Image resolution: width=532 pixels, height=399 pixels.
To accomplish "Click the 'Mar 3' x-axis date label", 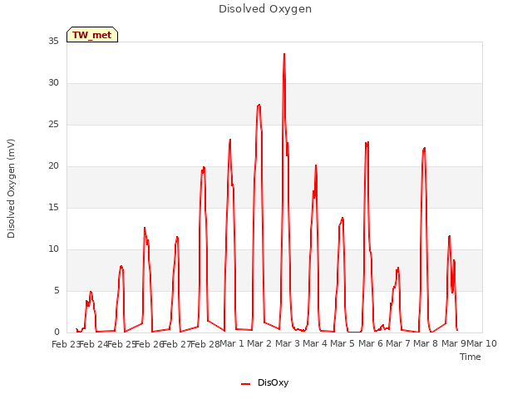I will pos(288,343).
